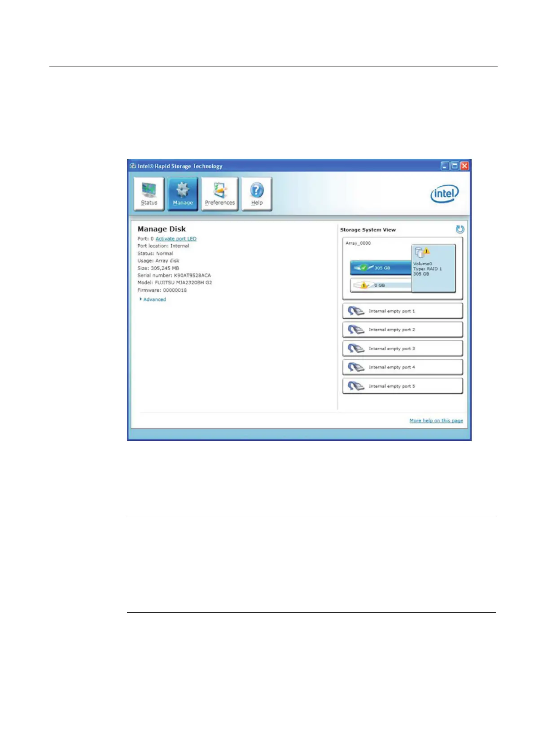Maximize the Intel Rapid Storage window
534x756 pixels.
pos(455,166)
